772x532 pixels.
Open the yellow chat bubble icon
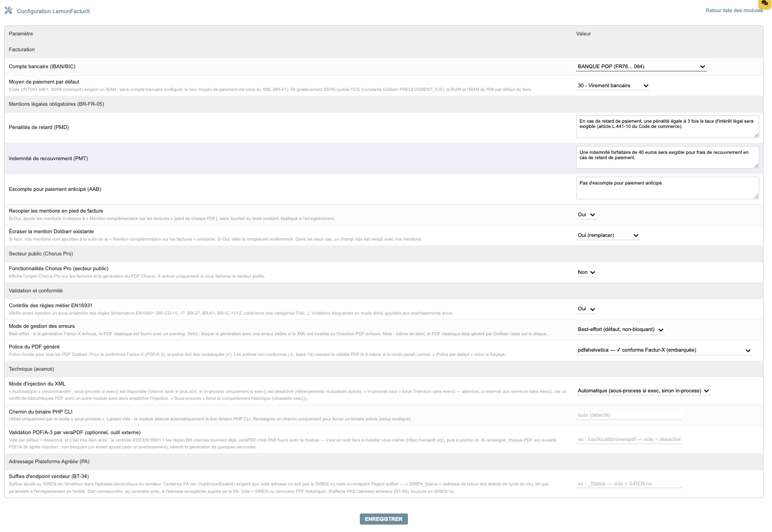(765, 3)
